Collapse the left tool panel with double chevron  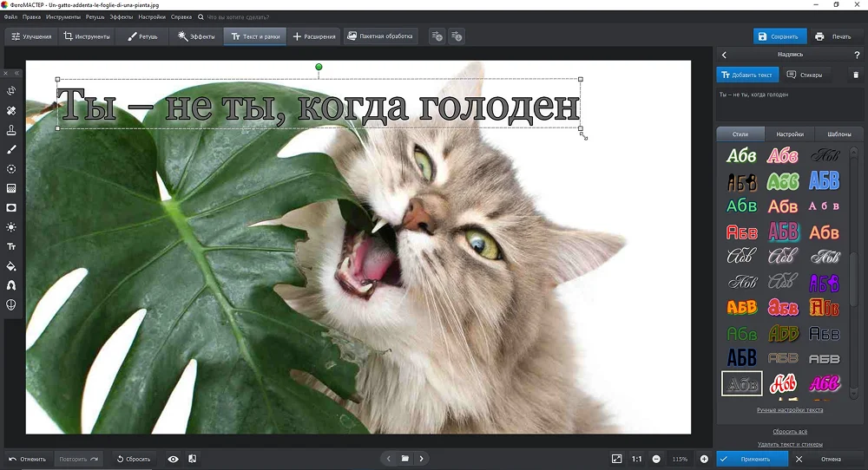click(x=17, y=74)
